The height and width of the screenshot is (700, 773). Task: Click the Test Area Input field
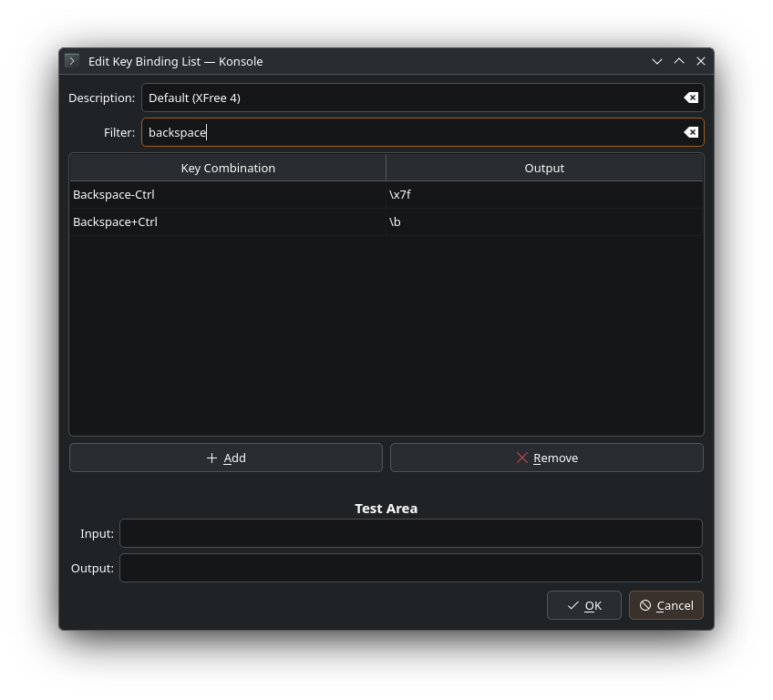(x=410, y=533)
